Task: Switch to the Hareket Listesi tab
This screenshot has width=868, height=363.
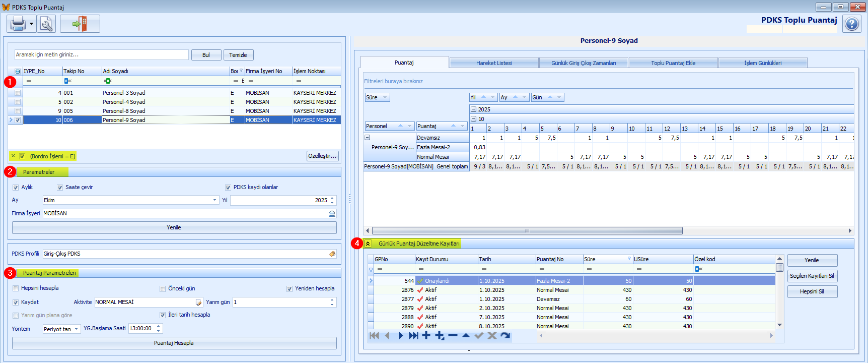Action: point(493,63)
